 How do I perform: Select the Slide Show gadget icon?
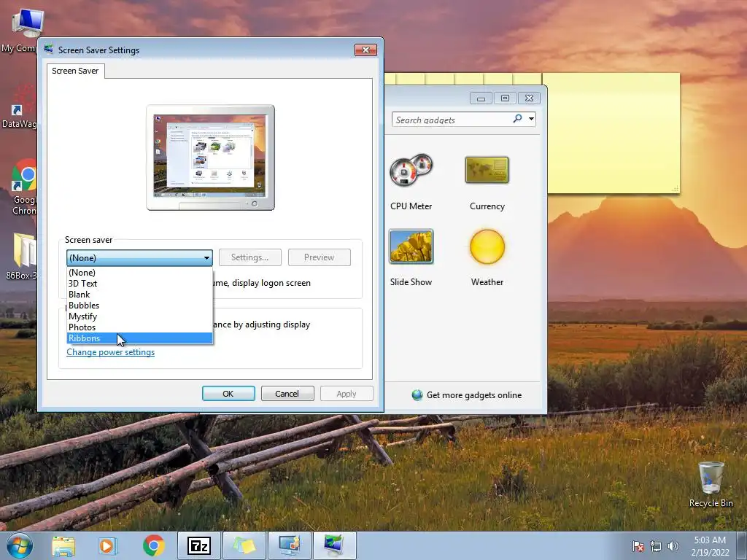pyautogui.click(x=411, y=246)
